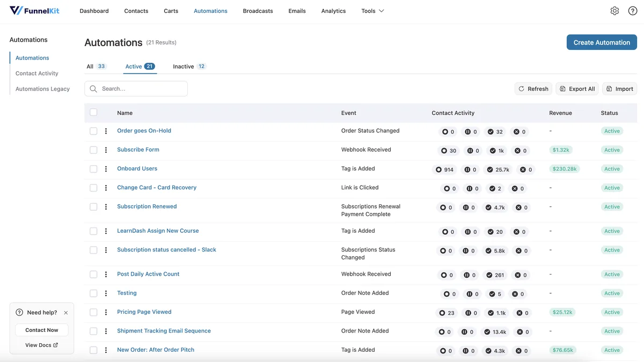Click completed count 1k for Subscribe Form

point(496,151)
